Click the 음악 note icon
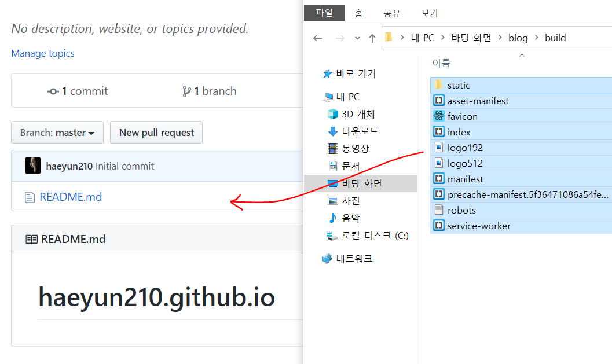612x364 pixels. click(332, 218)
